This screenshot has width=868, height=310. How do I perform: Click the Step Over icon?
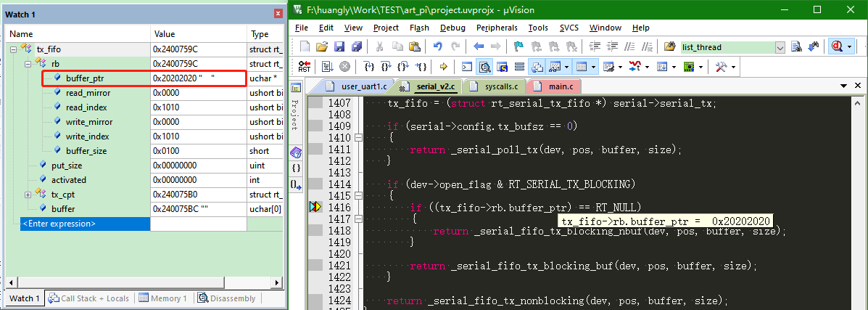click(387, 67)
